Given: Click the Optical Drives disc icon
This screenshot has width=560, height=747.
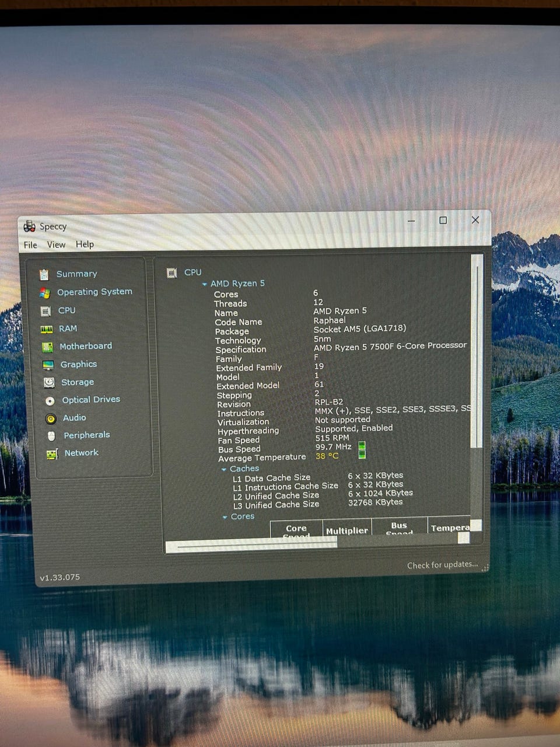Looking at the screenshot, I should 50,401.
